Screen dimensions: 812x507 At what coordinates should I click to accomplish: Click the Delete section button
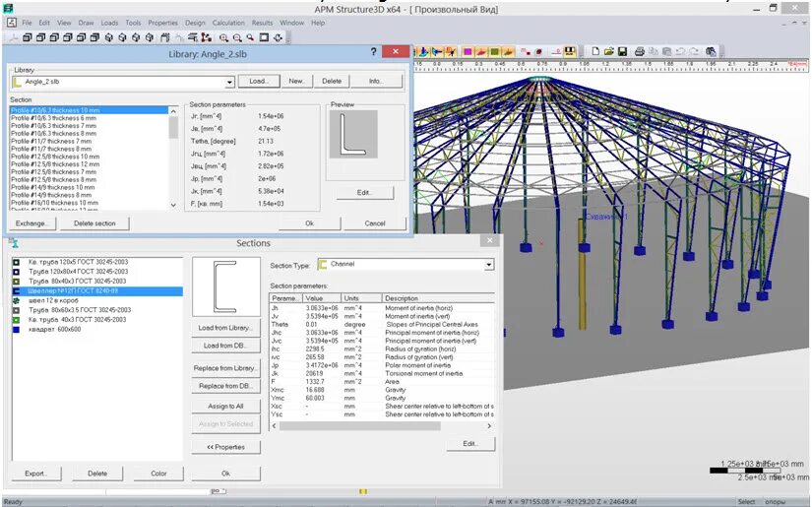click(94, 223)
